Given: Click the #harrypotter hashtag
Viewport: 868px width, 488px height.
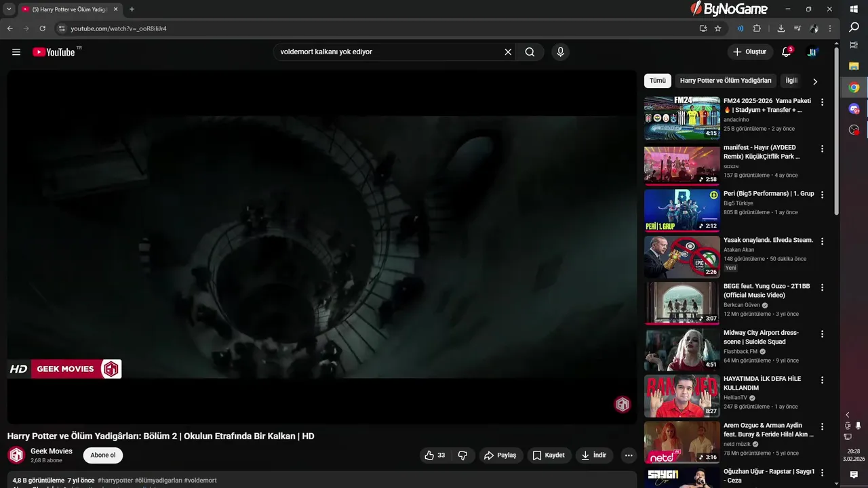Looking at the screenshot, I should [x=115, y=481].
